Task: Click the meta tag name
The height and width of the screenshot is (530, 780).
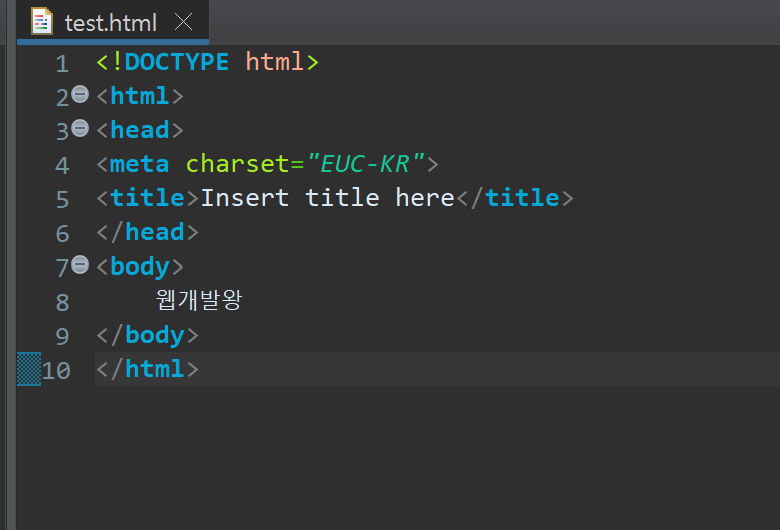Action: tap(139, 164)
